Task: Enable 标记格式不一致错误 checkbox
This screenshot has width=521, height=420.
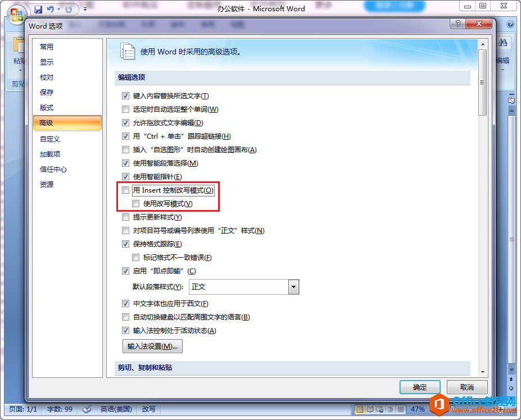Action: 135,257
